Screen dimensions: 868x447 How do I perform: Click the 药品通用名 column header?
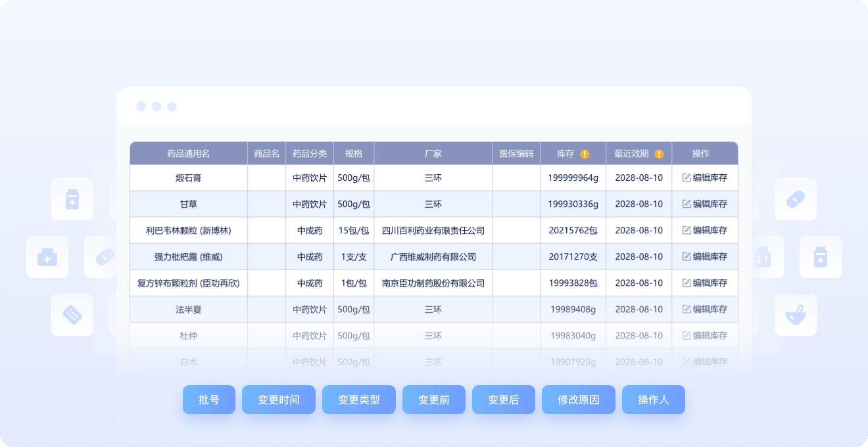pos(189,154)
